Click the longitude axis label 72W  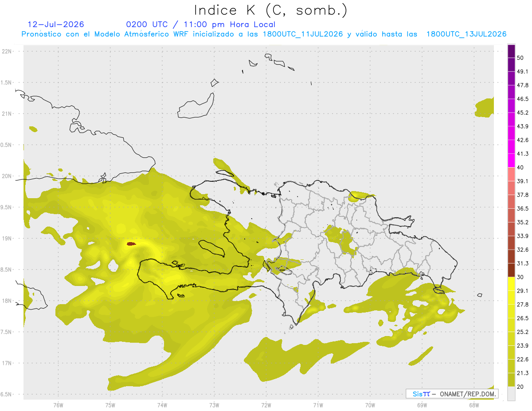[x=266, y=405]
